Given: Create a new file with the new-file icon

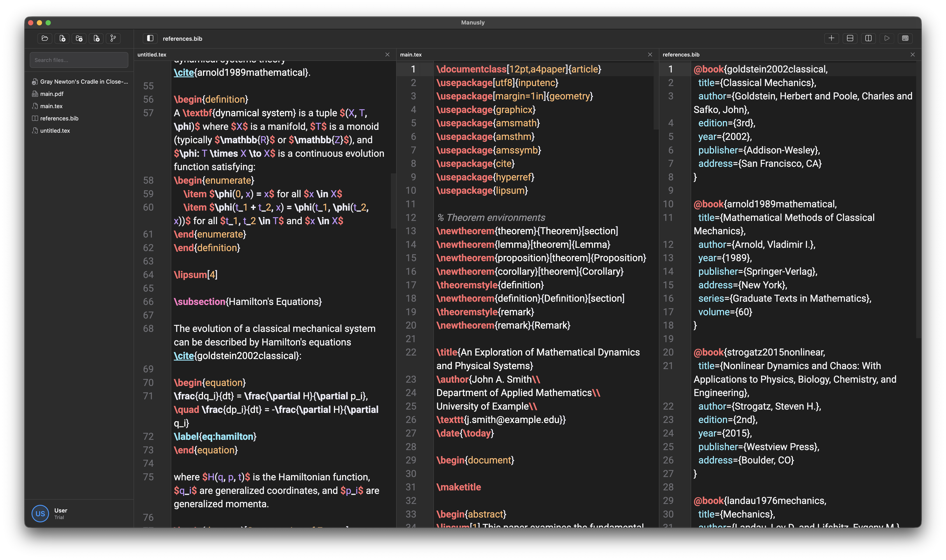Looking at the screenshot, I should [62, 38].
